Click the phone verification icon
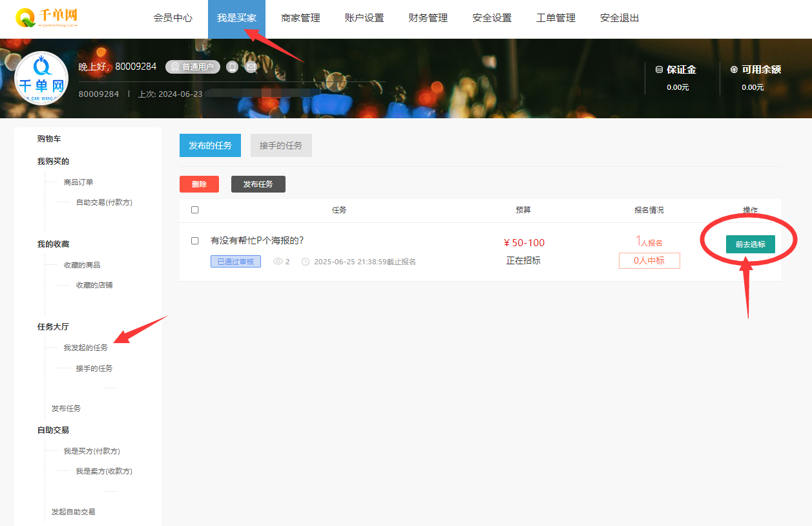 (233, 67)
